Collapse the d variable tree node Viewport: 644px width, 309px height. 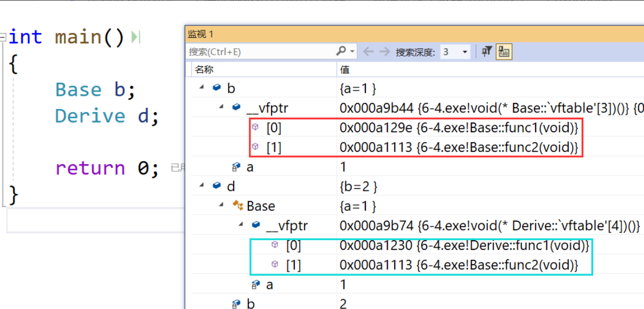point(202,186)
